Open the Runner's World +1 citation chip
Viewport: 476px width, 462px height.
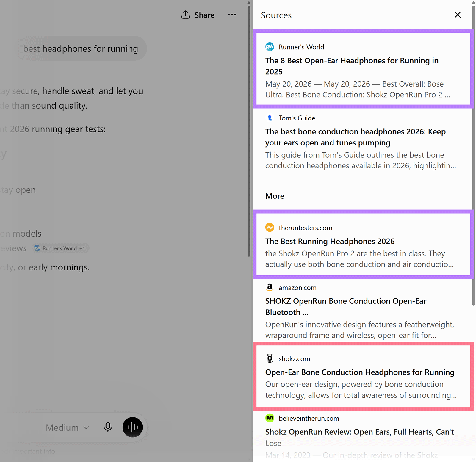[61, 248]
